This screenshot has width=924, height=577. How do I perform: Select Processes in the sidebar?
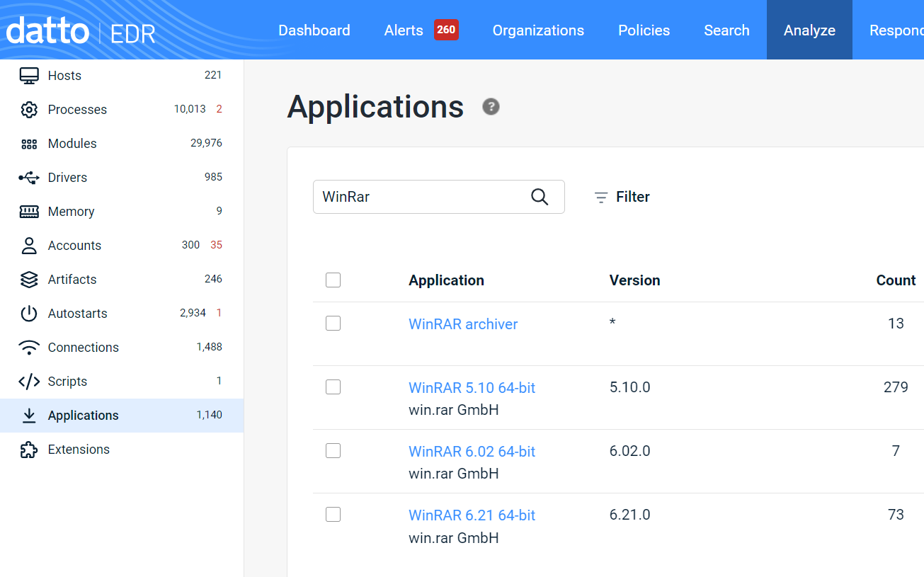122,110
